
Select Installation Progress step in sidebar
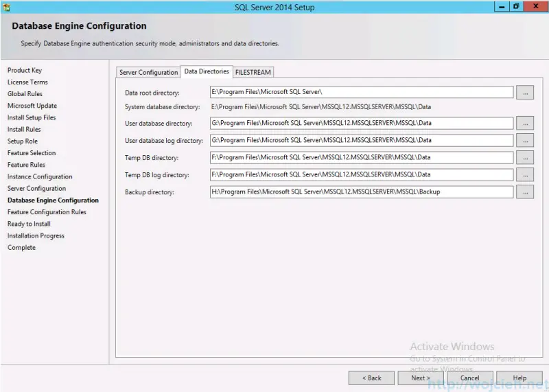36,235
